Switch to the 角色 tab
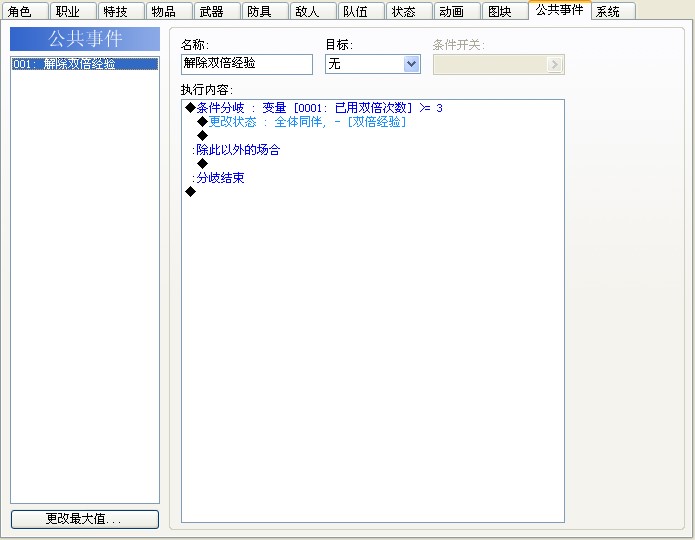This screenshot has height=540, width=695. click(25, 11)
